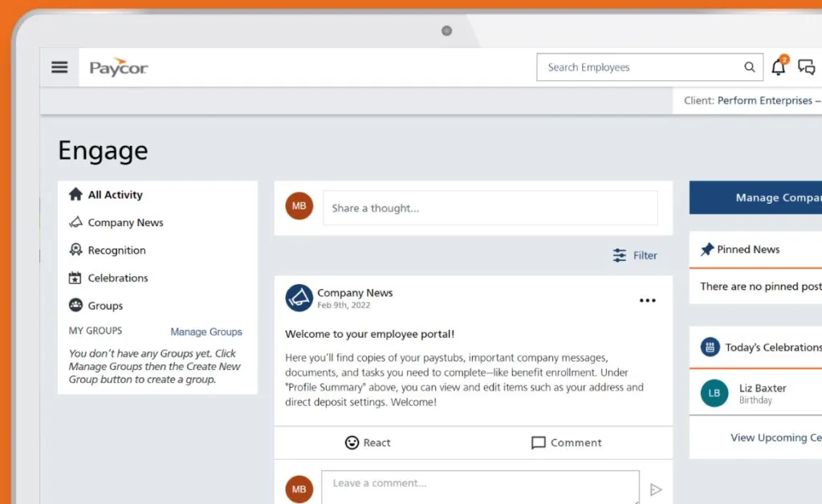Click the MB avatar beside Share a thought
This screenshot has width=822, height=504.
coord(299,205)
